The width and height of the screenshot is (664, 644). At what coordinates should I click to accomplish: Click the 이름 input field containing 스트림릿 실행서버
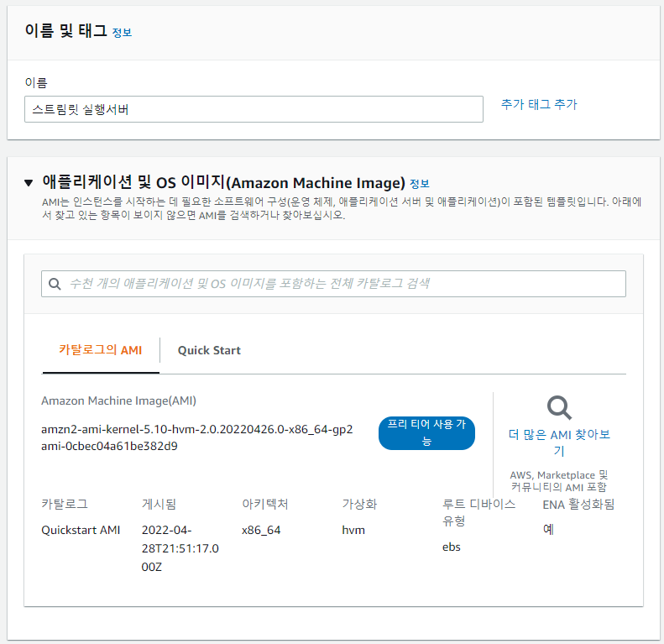point(254,109)
